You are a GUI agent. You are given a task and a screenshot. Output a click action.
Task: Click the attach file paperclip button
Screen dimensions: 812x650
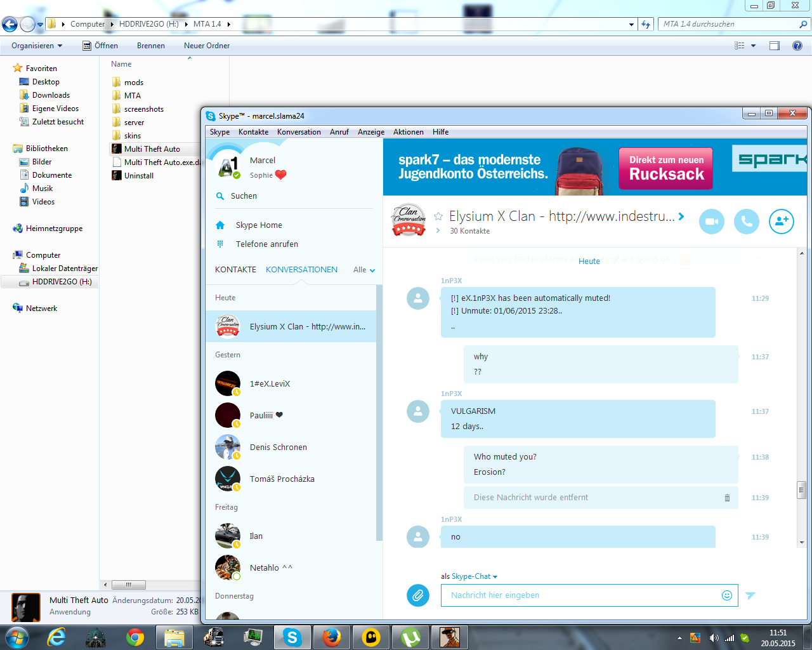[x=418, y=595]
